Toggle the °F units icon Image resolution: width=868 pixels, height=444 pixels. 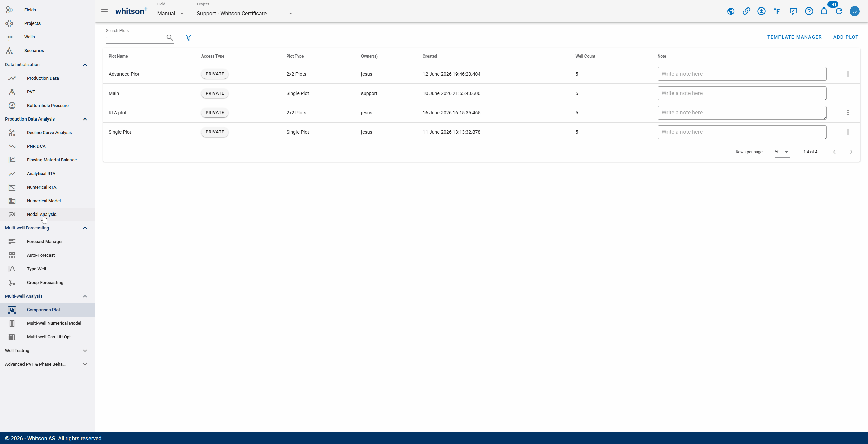(777, 11)
